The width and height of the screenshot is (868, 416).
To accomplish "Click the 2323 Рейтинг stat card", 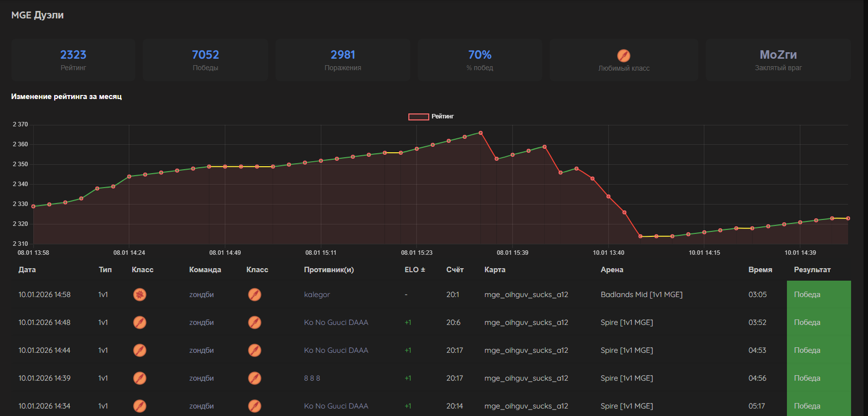I will [73, 60].
